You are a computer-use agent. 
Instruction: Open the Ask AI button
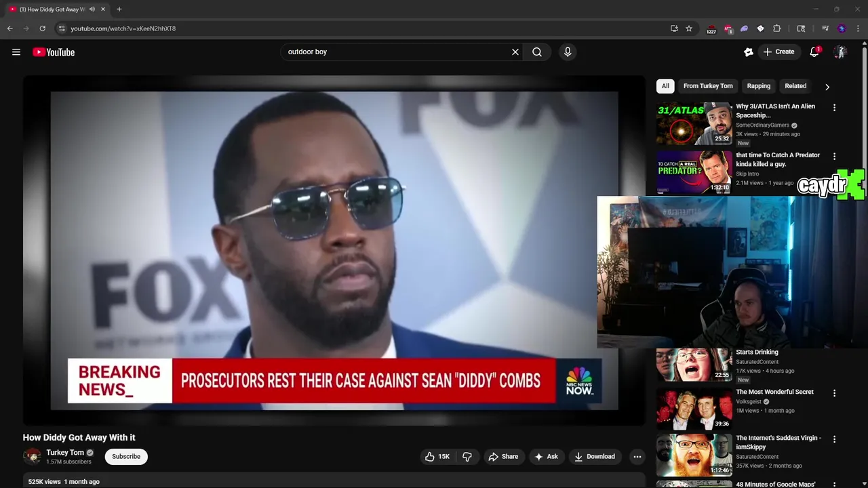coord(546,457)
